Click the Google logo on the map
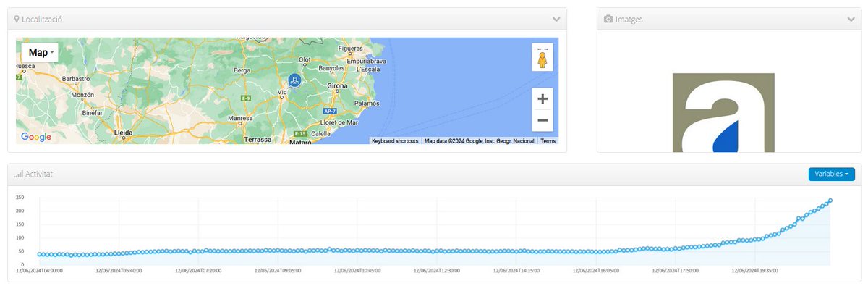The width and height of the screenshot is (868, 286). coord(36,137)
